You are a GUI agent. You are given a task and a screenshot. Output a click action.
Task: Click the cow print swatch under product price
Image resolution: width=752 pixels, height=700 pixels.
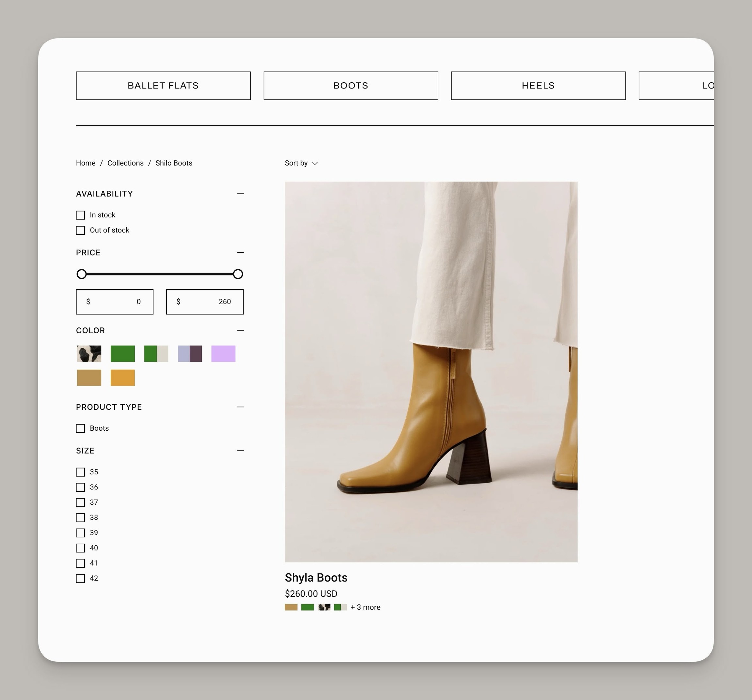(x=324, y=607)
